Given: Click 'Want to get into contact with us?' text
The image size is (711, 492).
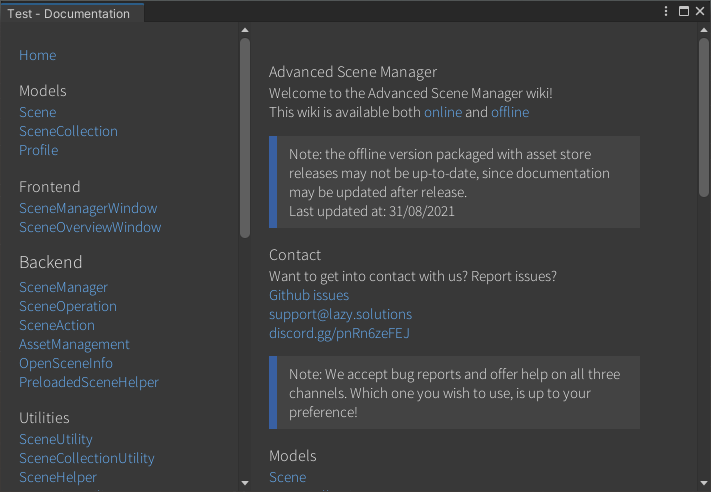Looking at the screenshot, I should point(368,277).
